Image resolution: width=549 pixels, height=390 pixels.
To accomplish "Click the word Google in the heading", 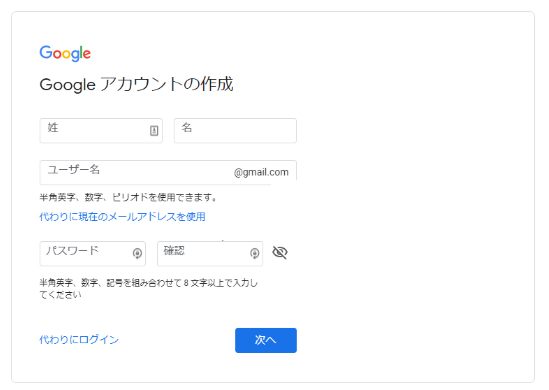I will pyautogui.click(x=67, y=85).
